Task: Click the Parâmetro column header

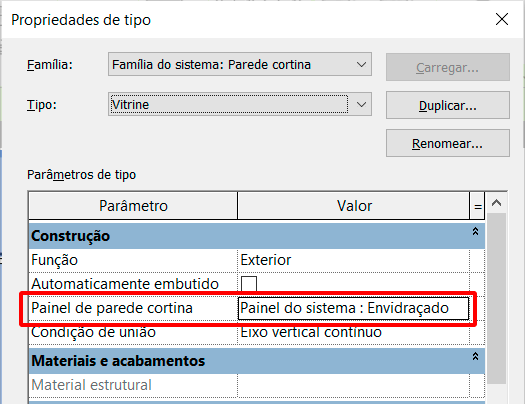Action: pos(133,206)
